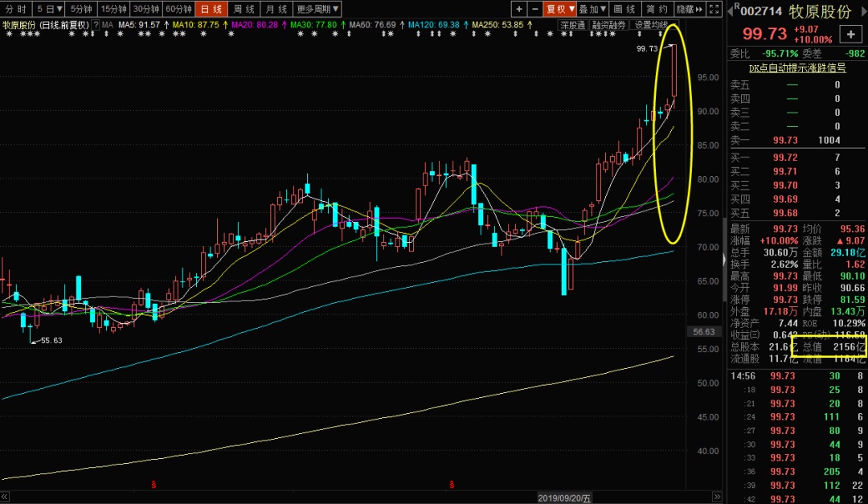This screenshot has width=868, height=504.
Task: Click 买五 order row at 99.68
Action: (x=797, y=213)
